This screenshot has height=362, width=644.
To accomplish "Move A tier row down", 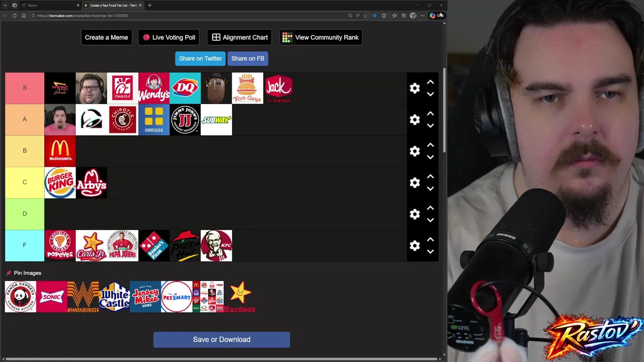I will (430, 126).
